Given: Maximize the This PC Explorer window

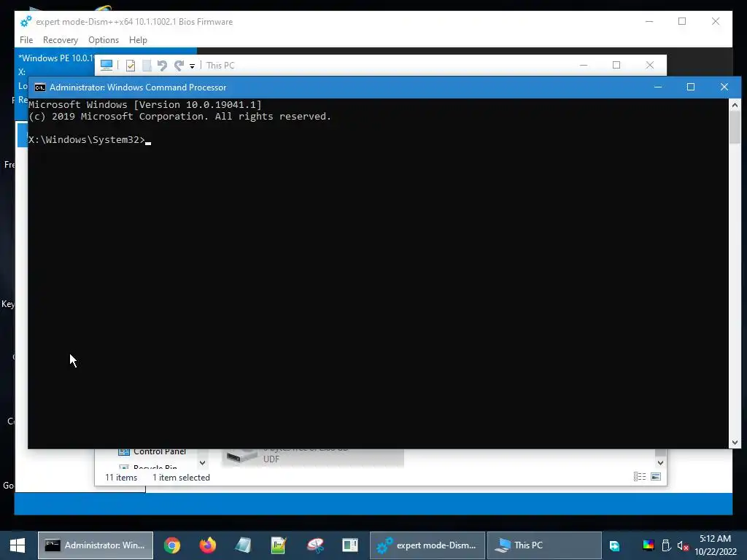Looking at the screenshot, I should tap(616, 65).
